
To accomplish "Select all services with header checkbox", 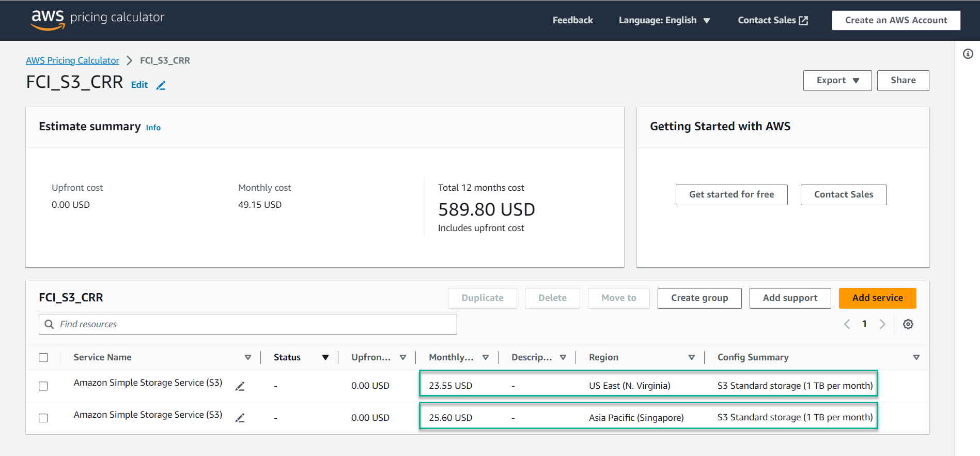I will pos(43,358).
